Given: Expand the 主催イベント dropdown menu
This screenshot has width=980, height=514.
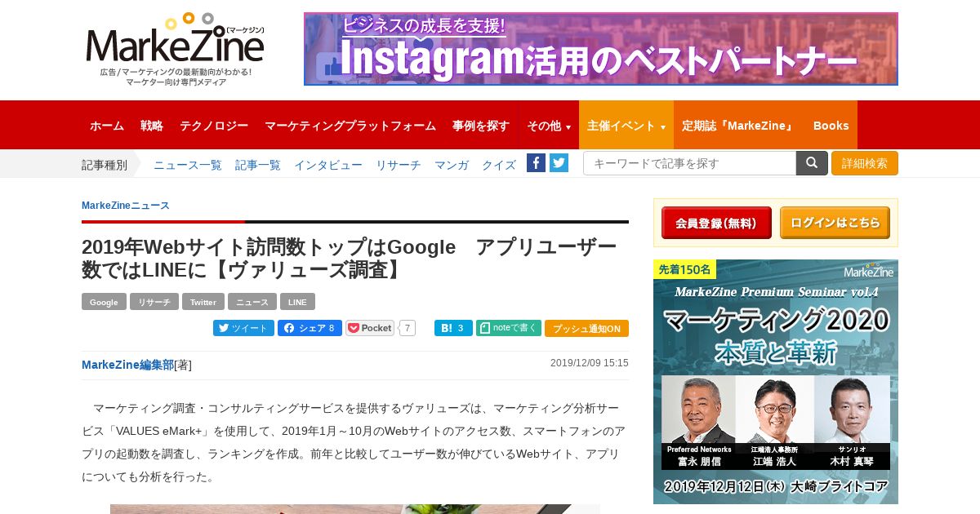Looking at the screenshot, I should 626,126.
